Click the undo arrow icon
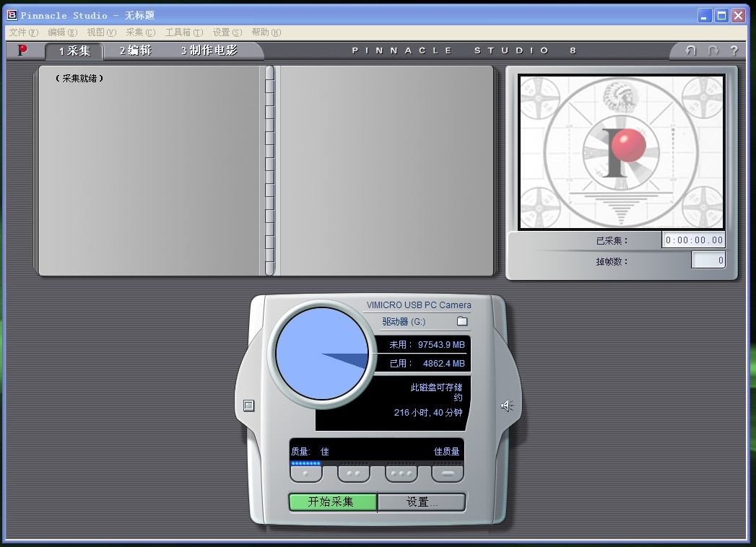 [691, 51]
